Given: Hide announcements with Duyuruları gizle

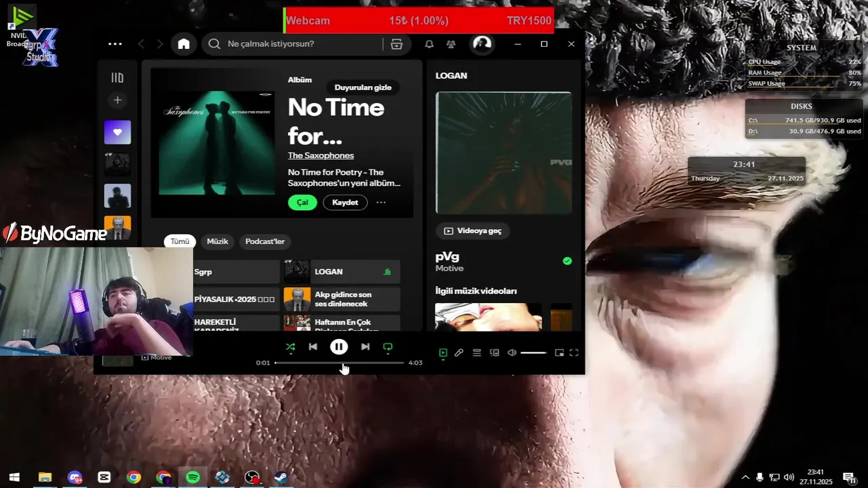Looking at the screenshot, I should (x=363, y=87).
